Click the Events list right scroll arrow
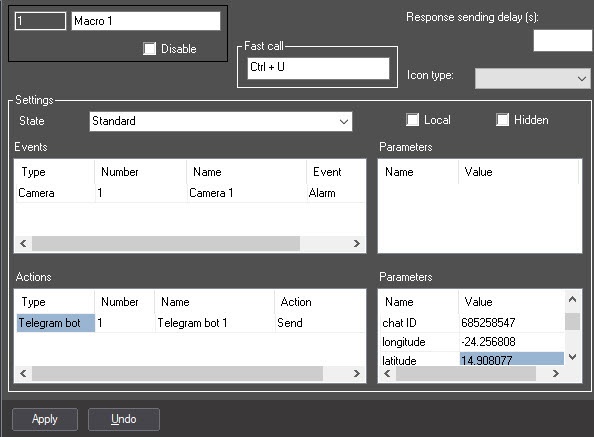Image resolution: width=594 pixels, height=437 pixels. pyautogui.click(x=356, y=243)
